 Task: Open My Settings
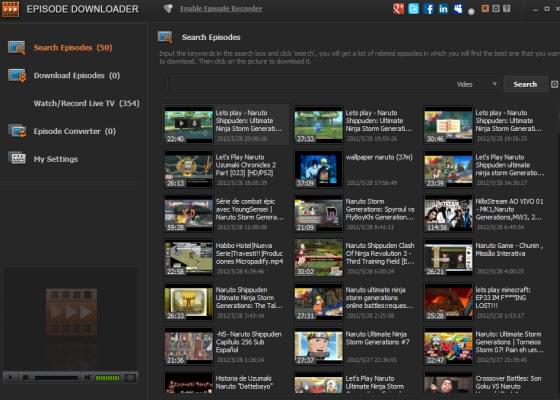click(x=56, y=159)
